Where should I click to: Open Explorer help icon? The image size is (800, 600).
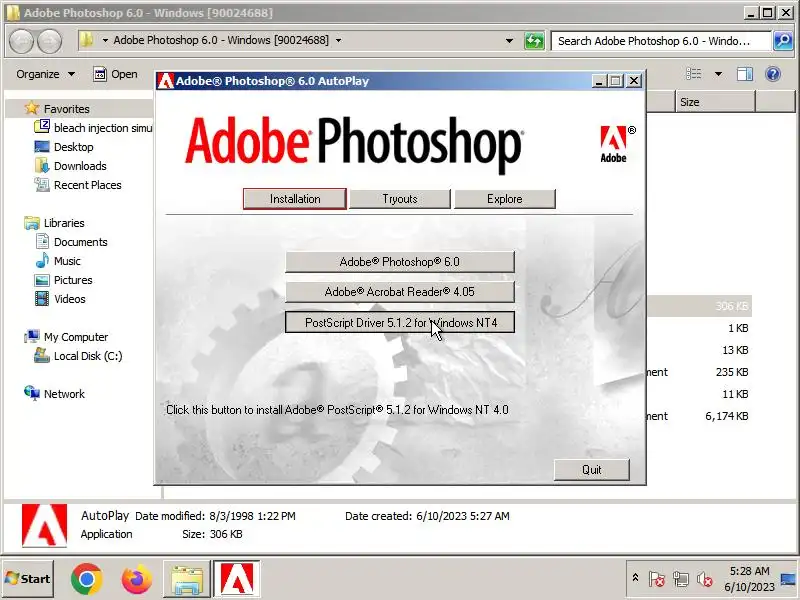pyautogui.click(x=773, y=74)
